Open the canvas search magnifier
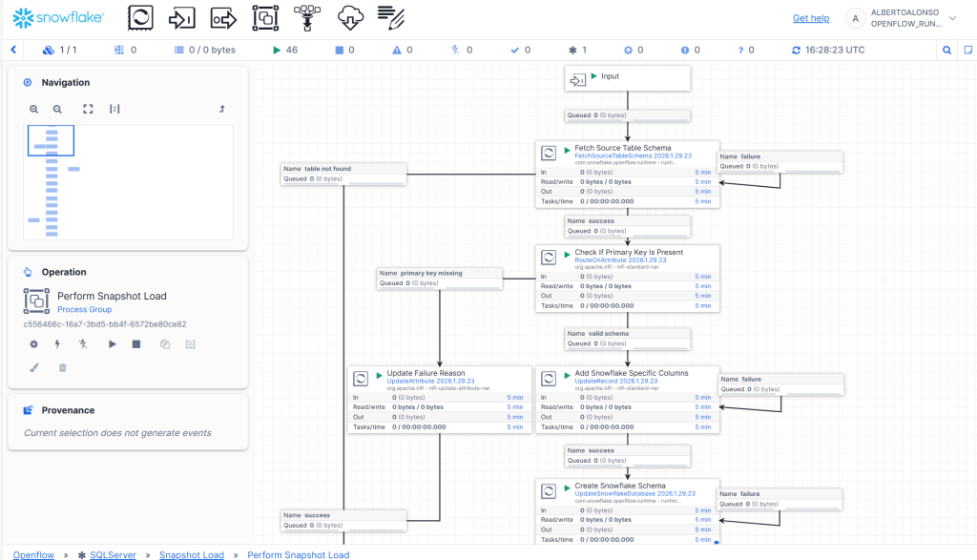This screenshot has height=560, width=977. (x=947, y=50)
